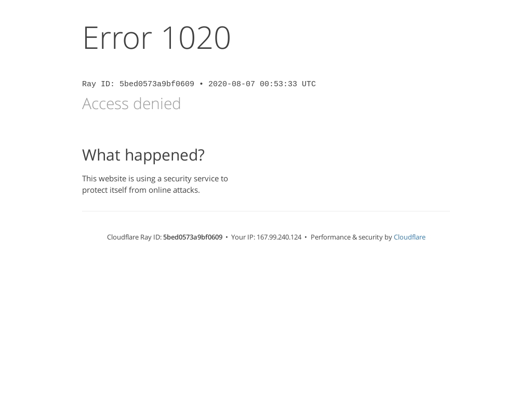The width and height of the screenshot is (532, 399).
Task: Click the 'protect itself from online attacks' line
Action: coord(141,190)
